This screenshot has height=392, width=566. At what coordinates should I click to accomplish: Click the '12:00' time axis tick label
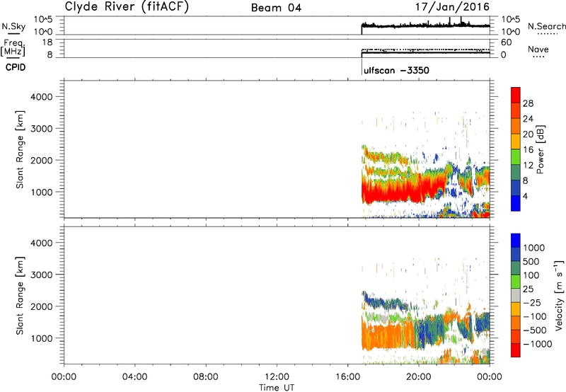click(277, 377)
